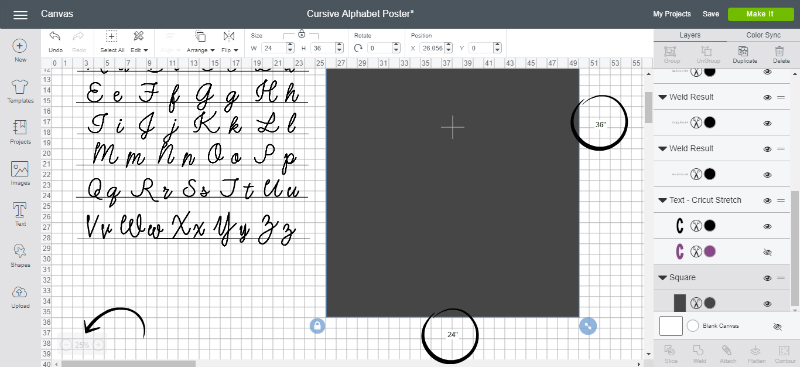Collapse the upper Weld Result group
Viewport: 800px width, 367px height.
[663, 97]
